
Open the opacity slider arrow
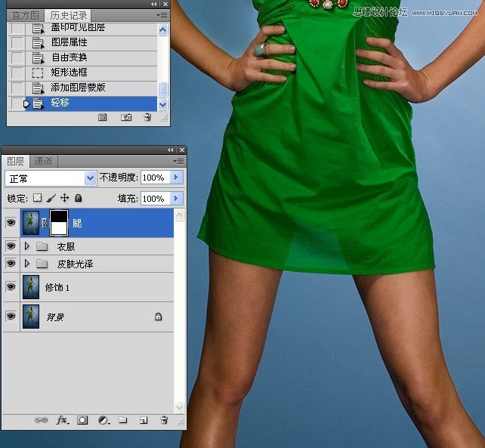point(177,178)
